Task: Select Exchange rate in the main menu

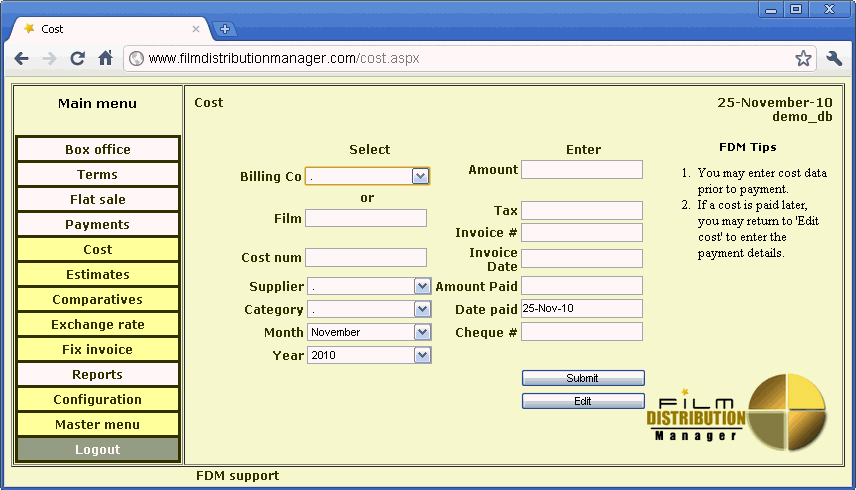Action: click(x=98, y=325)
